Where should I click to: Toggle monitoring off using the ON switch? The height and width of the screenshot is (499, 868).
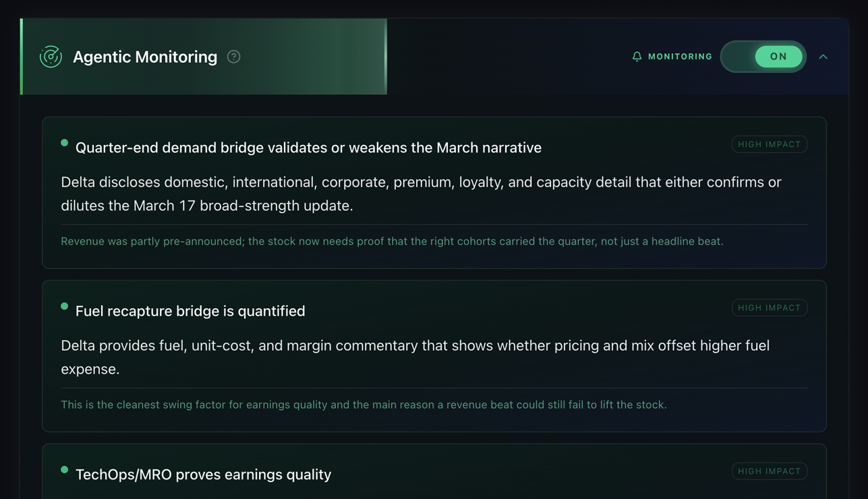click(763, 57)
